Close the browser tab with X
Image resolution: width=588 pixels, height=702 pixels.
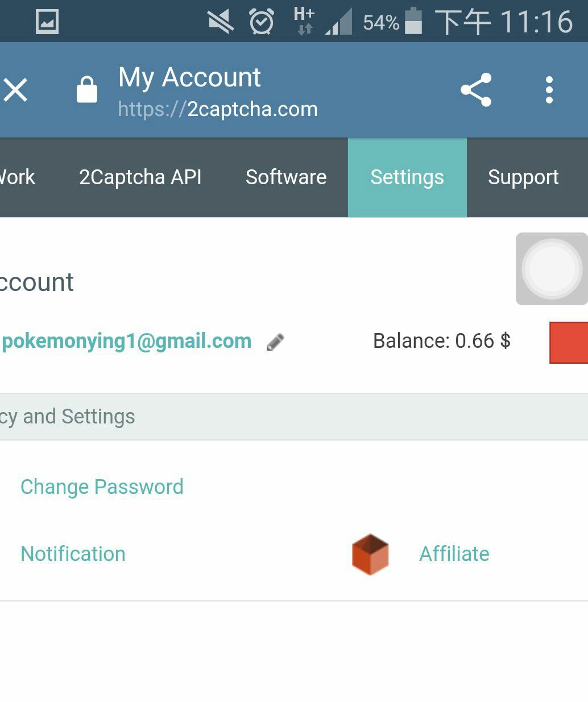click(x=15, y=90)
